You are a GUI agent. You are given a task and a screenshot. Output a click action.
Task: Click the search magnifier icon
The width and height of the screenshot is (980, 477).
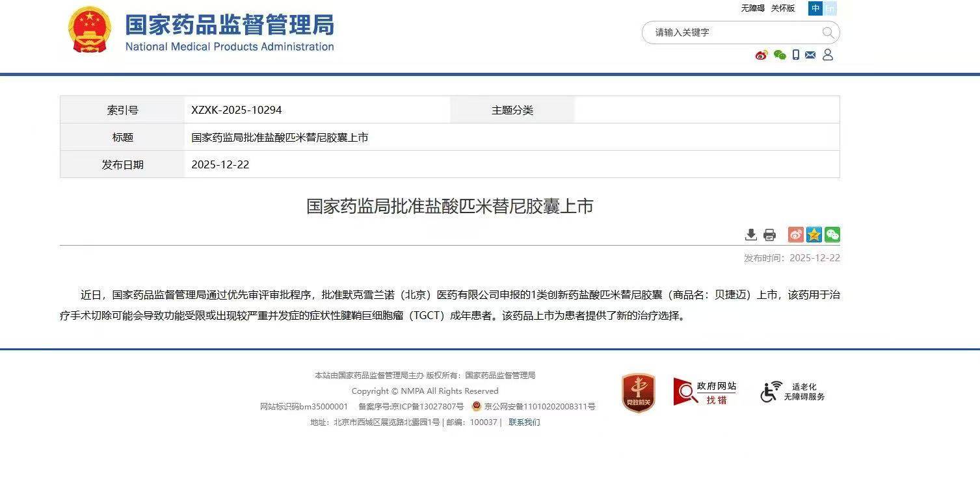click(x=827, y=32)
